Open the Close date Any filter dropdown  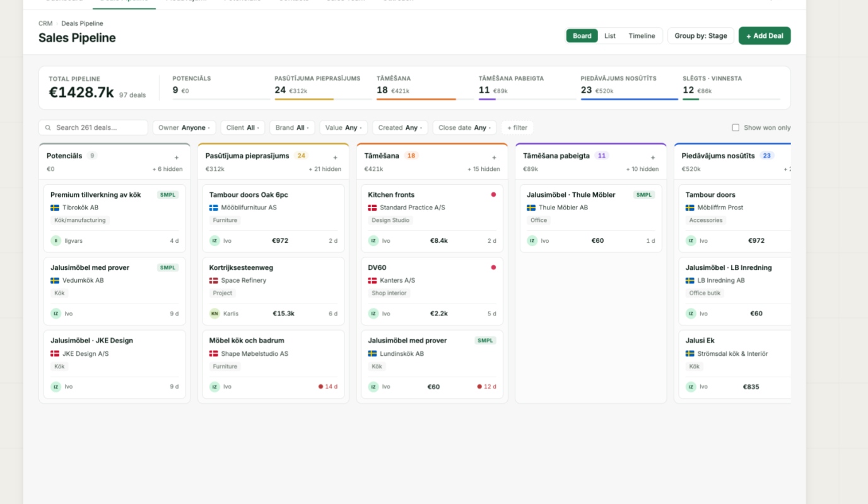(x=465, y=127)
